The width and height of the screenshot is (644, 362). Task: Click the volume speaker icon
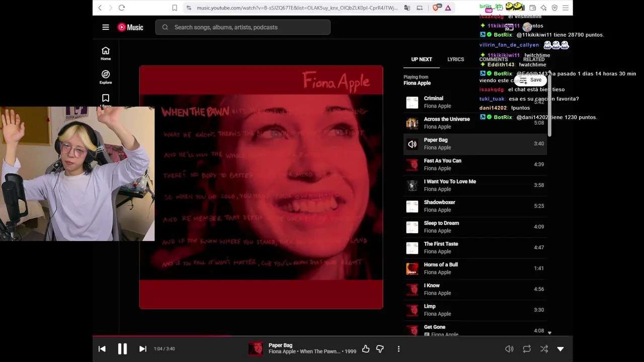point(509,348)
